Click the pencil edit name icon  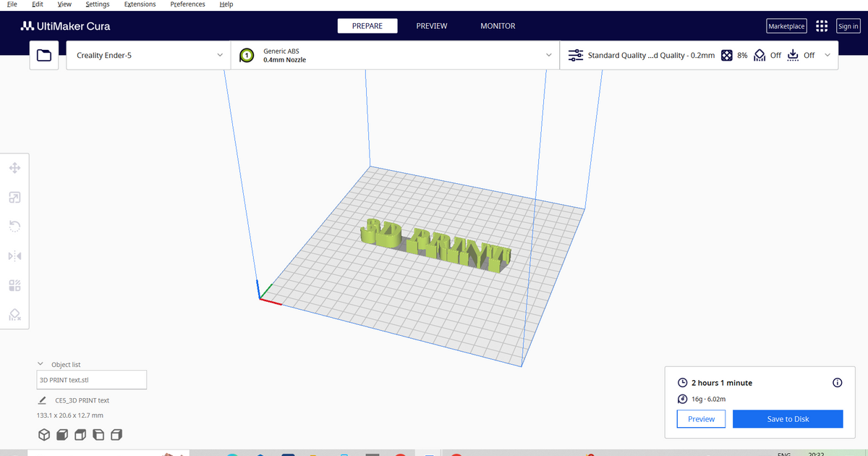(x=43, y=400)
